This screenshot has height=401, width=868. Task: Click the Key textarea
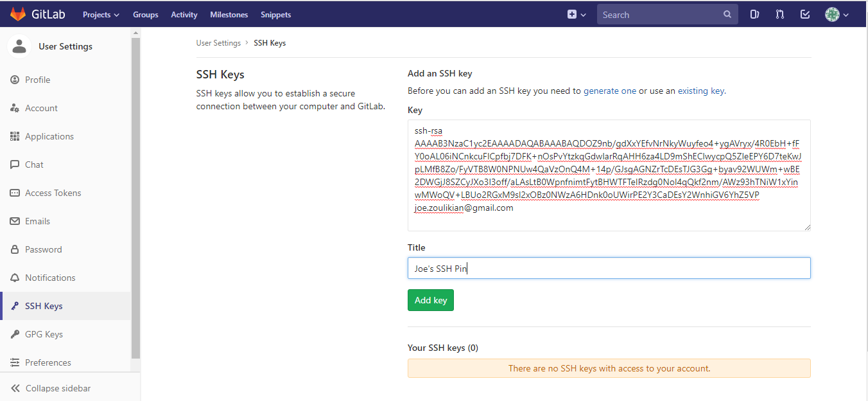(x=609, y=175)
